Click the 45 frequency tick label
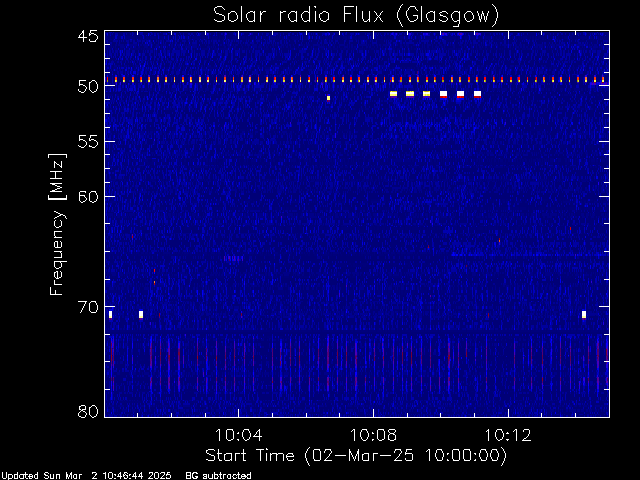 [89, 37]
